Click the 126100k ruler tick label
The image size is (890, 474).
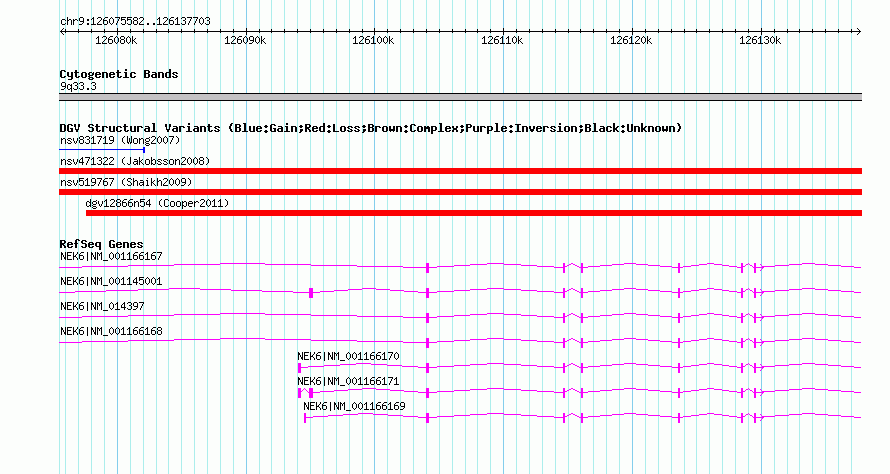coord(373,40)
